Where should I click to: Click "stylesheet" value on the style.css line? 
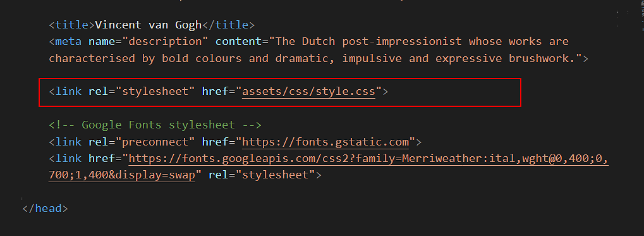click(159, 91)
